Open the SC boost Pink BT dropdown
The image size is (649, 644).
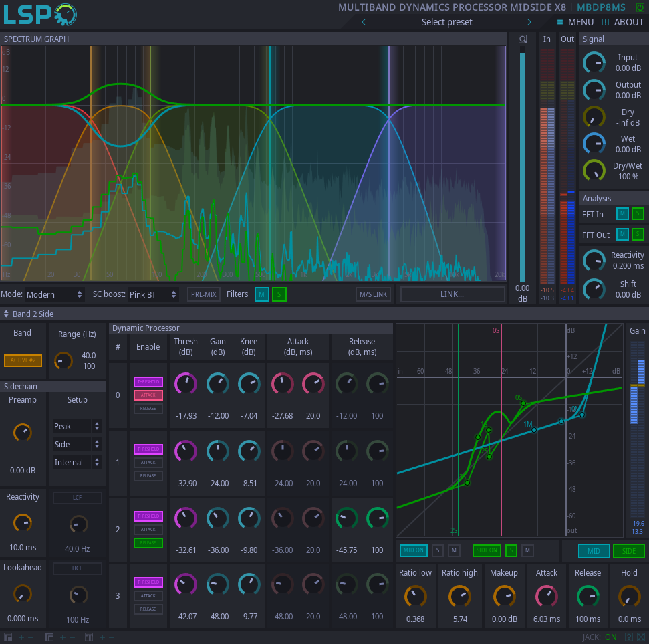(153, 294)
